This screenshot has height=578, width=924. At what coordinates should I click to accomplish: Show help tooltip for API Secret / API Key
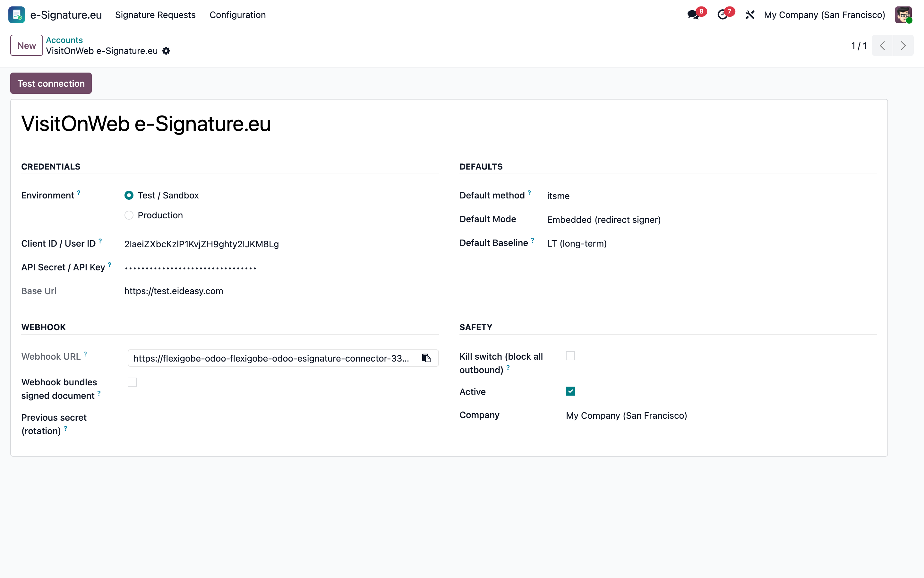click(x=110, y=265)
